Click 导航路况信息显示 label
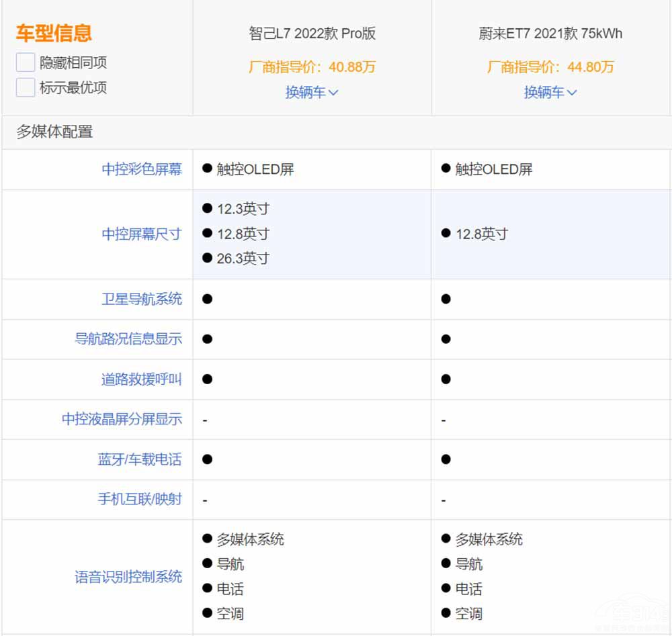The height and width of the screenshot is (636, 672). point(128,339)
